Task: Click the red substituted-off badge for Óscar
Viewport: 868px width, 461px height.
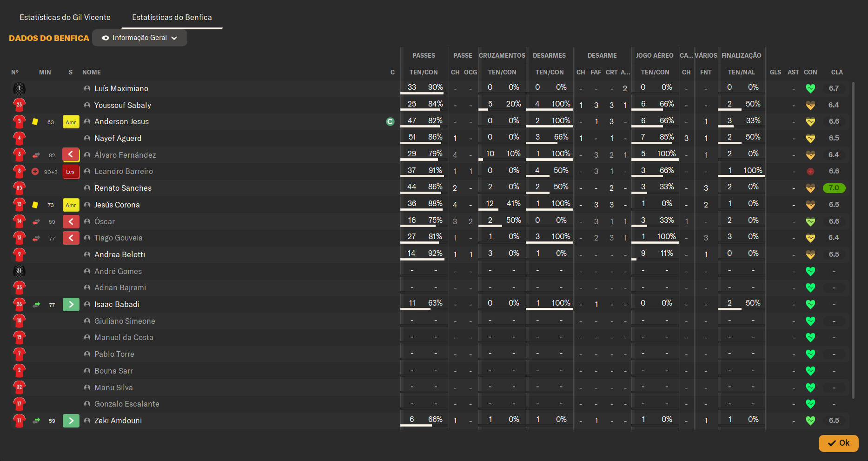Action: click(71, 221)
